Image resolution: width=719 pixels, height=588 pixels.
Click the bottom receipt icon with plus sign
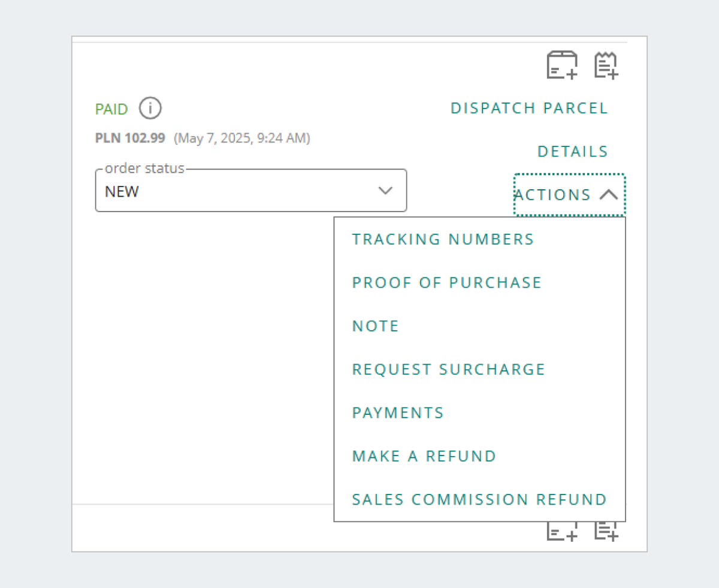click(x=606, y=531)
